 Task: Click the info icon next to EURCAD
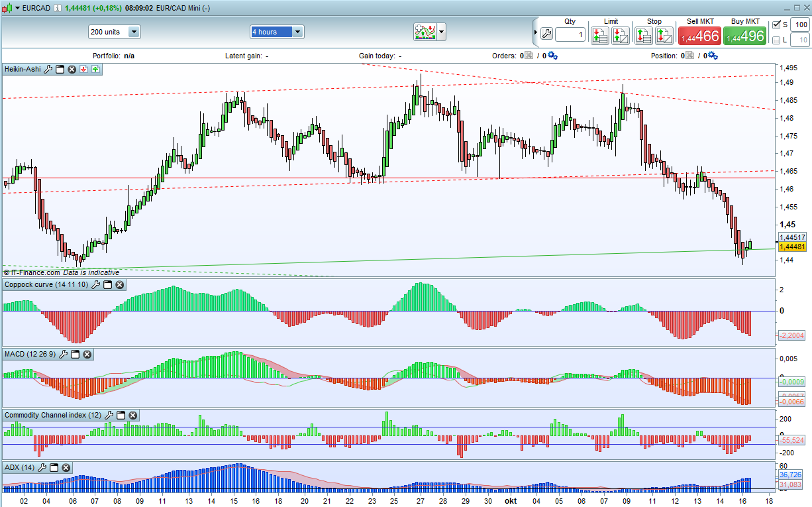[58, 8]
